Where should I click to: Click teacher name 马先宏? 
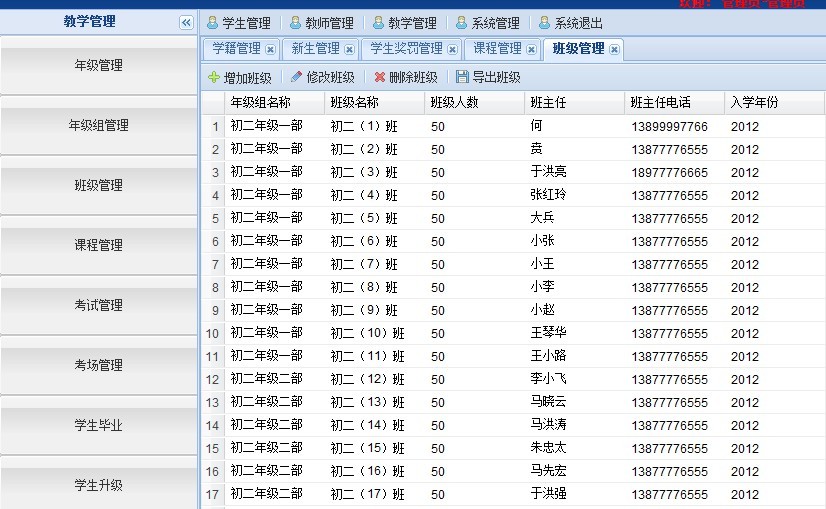click(x=548, y=471)
